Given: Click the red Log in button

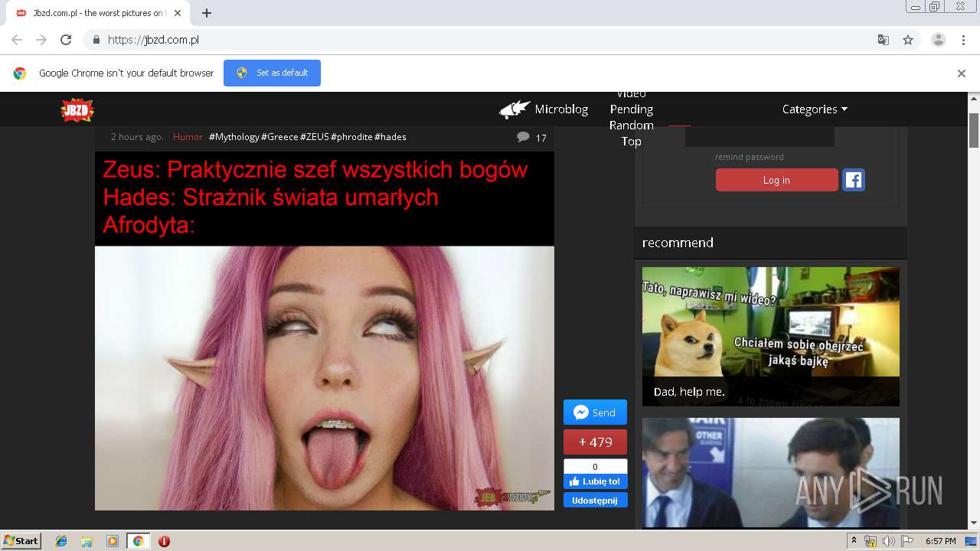Looking at the screenshot, I should (776, 180).
